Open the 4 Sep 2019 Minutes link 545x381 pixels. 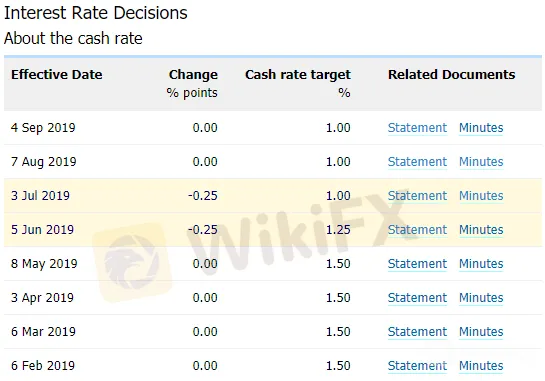point(481,128)
